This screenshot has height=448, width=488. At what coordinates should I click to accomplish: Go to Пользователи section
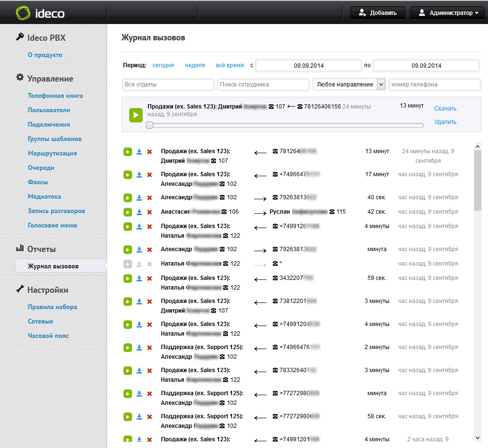[x=49, y=110]
